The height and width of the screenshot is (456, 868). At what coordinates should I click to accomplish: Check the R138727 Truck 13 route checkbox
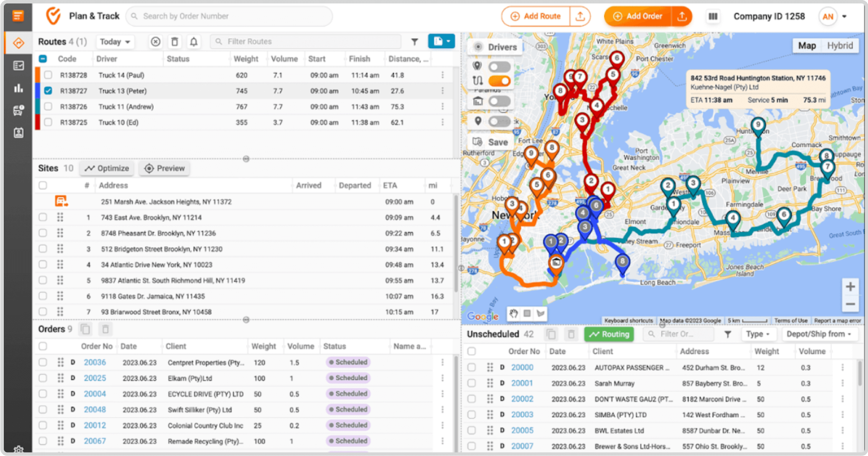click(48, 91)
